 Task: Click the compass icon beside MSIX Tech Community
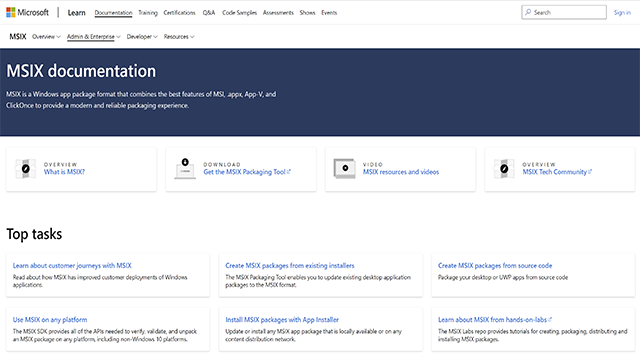504,169
